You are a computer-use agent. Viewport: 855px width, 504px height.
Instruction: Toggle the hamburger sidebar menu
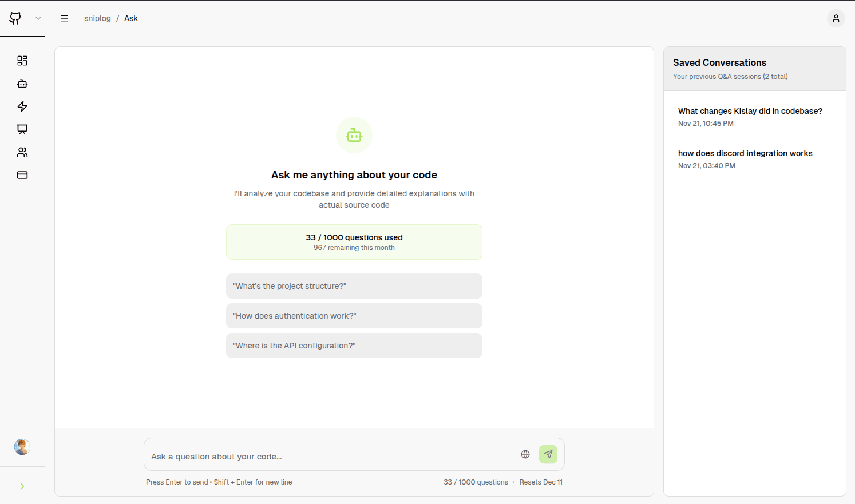pyautogui.click(x=65, y=18)
